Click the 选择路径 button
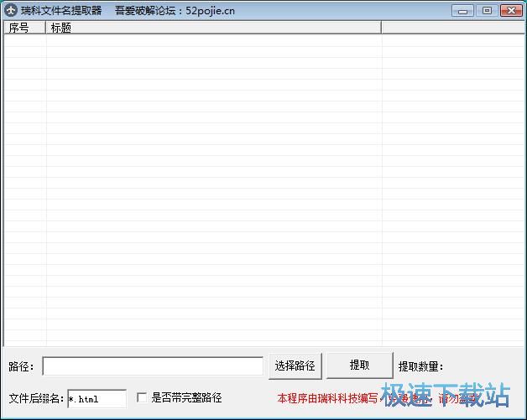The width and height of the screenshot is (527, 420). 295,366
